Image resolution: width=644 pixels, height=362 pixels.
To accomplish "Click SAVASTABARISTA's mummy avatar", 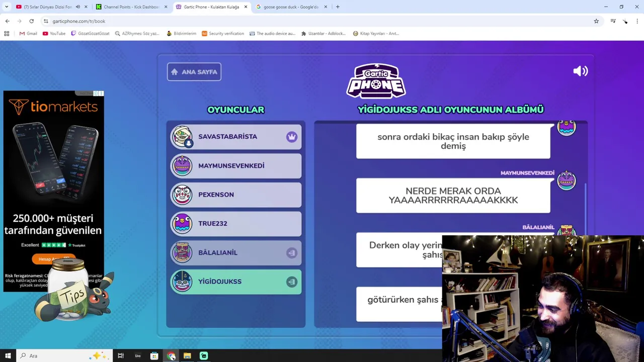I will click(182, 137).
